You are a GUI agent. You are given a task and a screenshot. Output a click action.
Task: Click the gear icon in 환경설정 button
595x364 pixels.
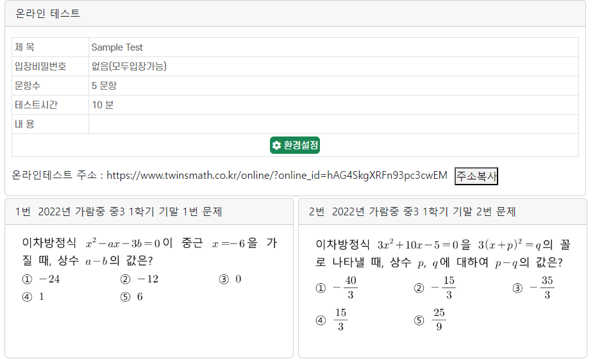[276, 145]
